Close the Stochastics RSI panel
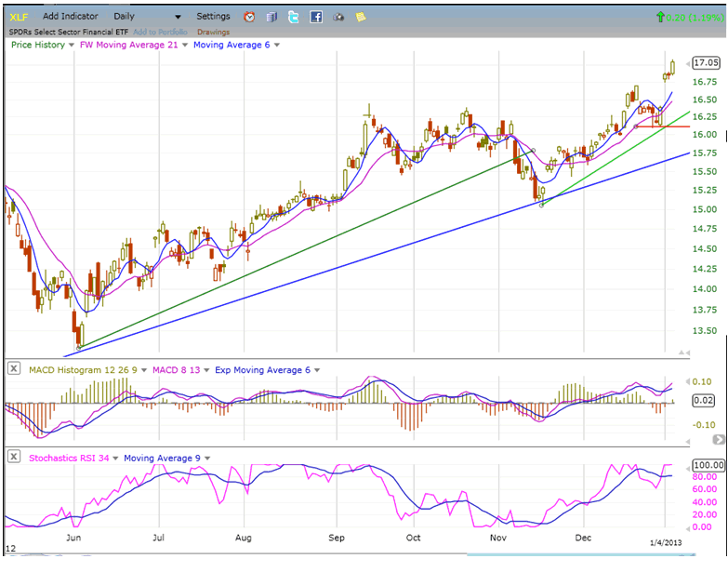The height and width of the screenshot is (572, 728). click(14, 458)
